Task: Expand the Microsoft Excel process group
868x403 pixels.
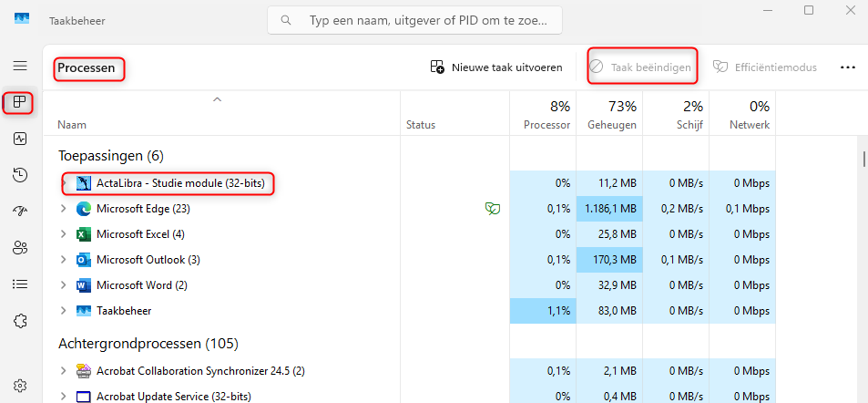Action: [65, 234]
